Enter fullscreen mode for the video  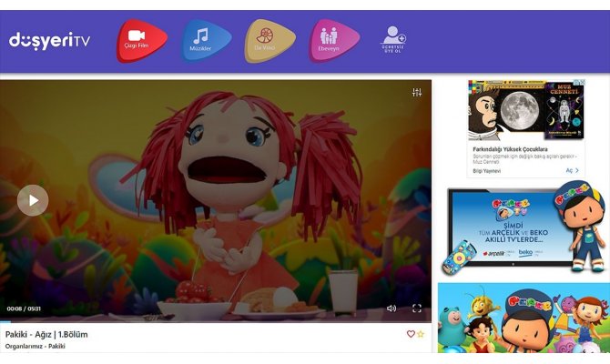(x=417, y=308)
